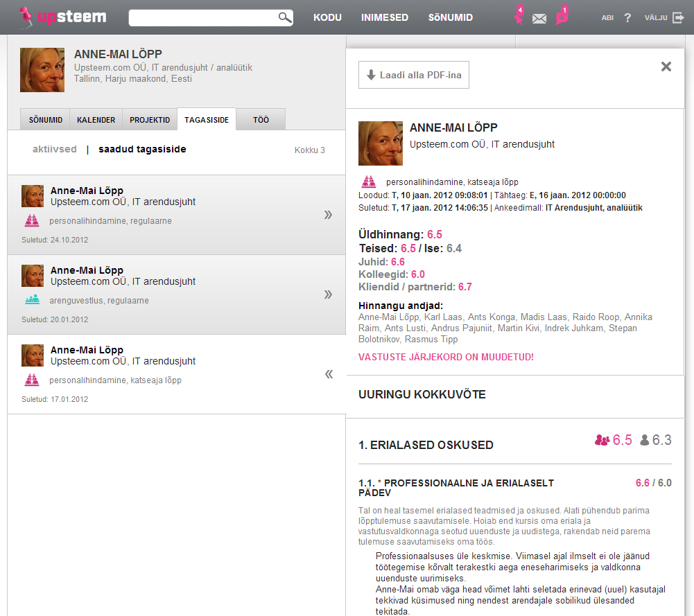
Task: Click avatar of feedback closed 24.10.2012
Action: pyautogui.click(x=33, y=196)
